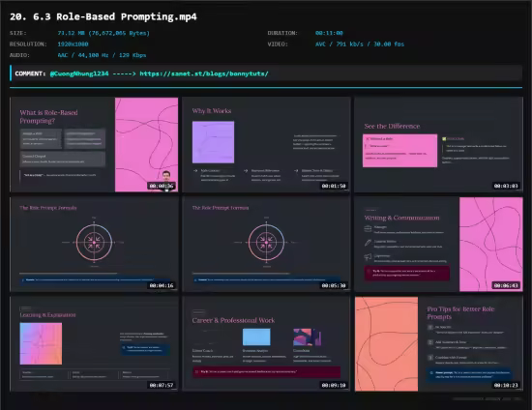This screenshot has width=532, height=410.
Task: Open the 'What is Role-Based Prompting?' thumbnail
Action: tap(94, 145)
